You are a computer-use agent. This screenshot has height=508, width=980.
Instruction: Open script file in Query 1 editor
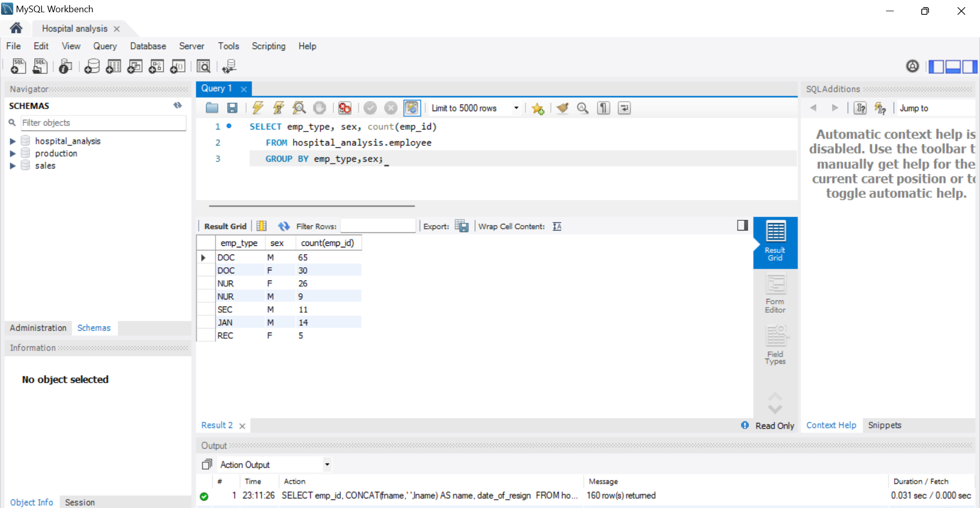(x=212, y=108)
